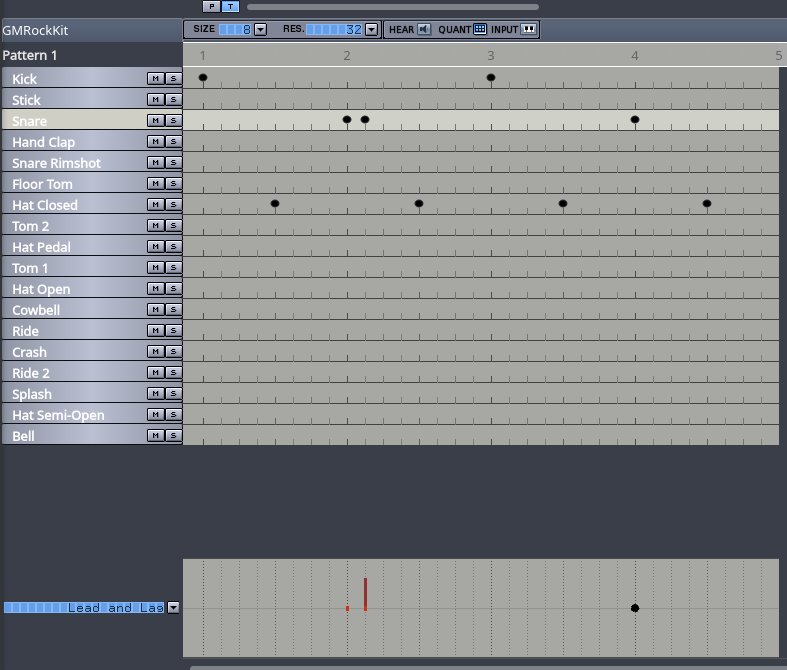The height and width of the screenshot is (670, 787).
Task: Click the Pattern 1 name label
Action: coord(30,55)
